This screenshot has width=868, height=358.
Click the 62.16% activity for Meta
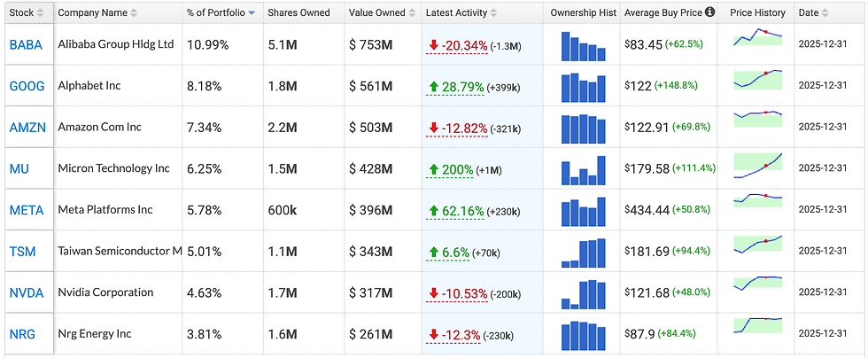[456, 211]
